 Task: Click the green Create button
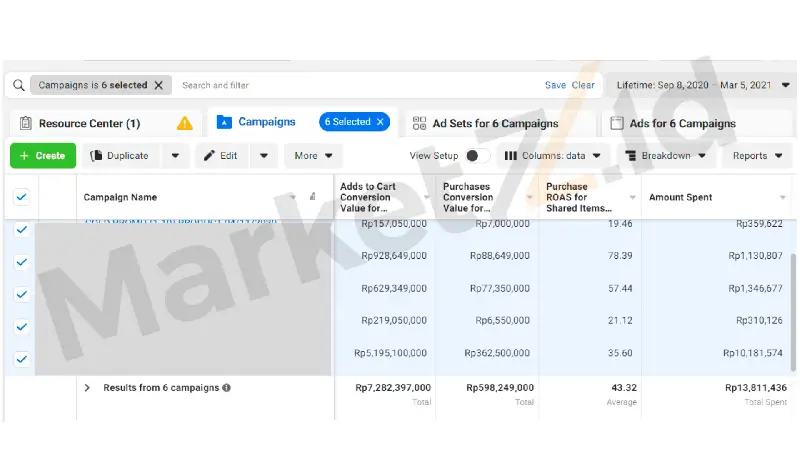click(43, 156)
